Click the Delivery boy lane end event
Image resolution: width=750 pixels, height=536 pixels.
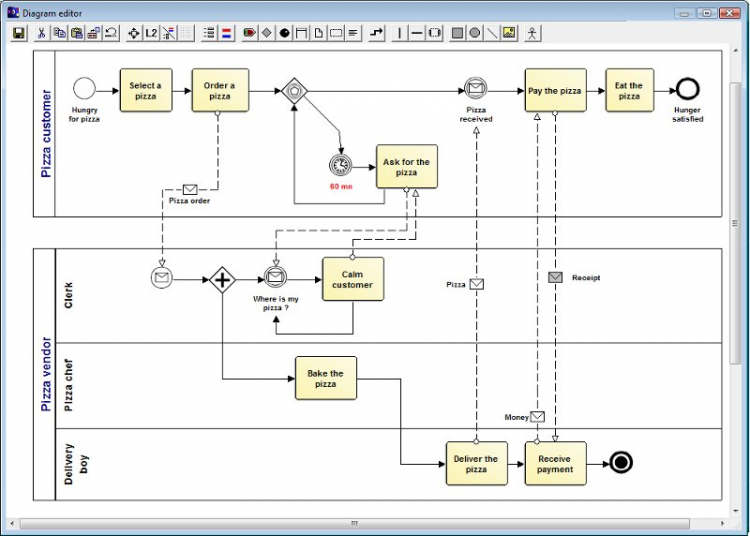point(621,463)
